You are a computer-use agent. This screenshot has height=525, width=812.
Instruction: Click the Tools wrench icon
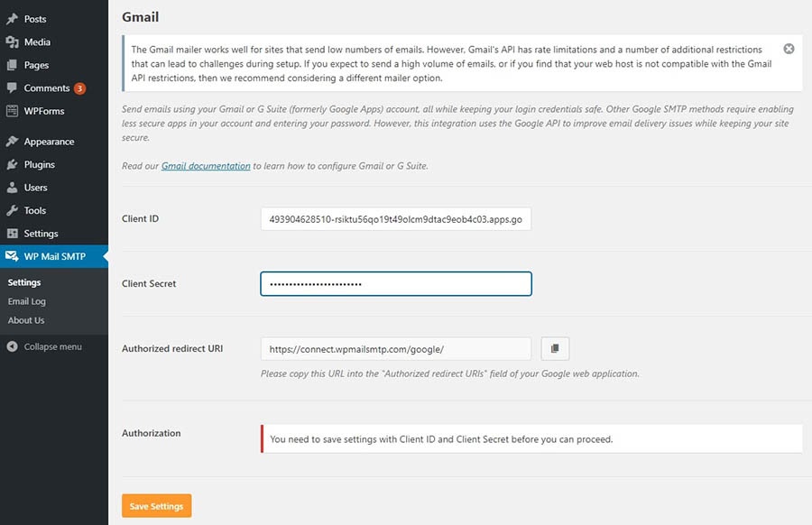coord(12,211)
